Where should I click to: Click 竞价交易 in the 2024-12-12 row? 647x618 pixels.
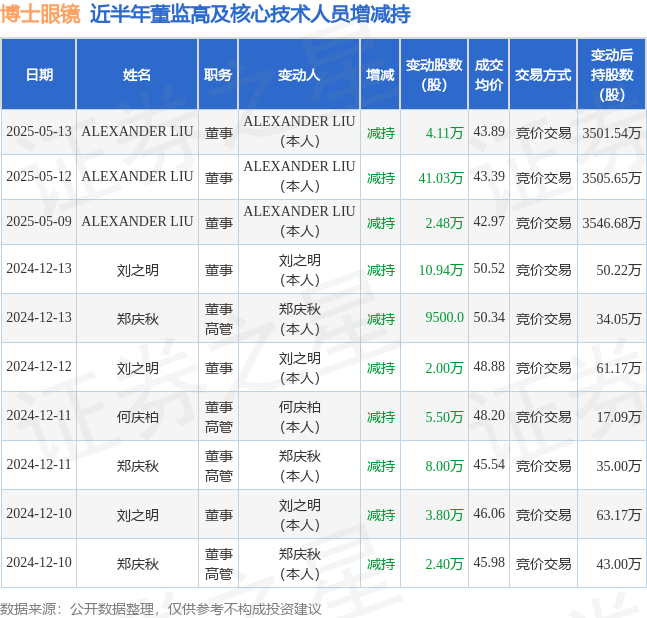[543, 368]
